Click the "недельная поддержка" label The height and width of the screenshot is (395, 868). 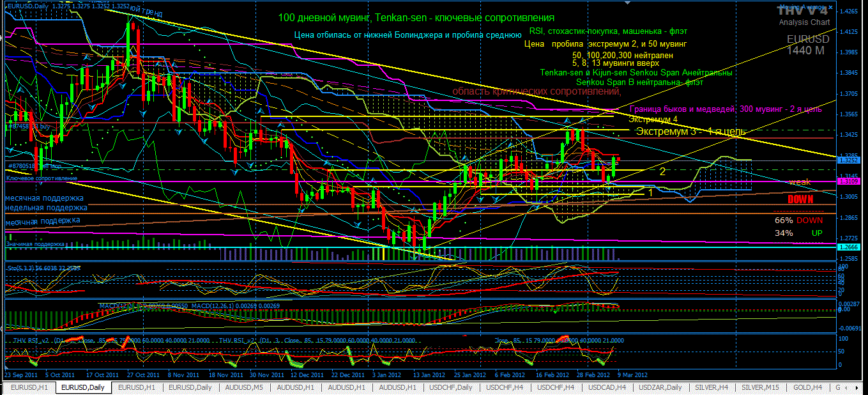(45, 208)
